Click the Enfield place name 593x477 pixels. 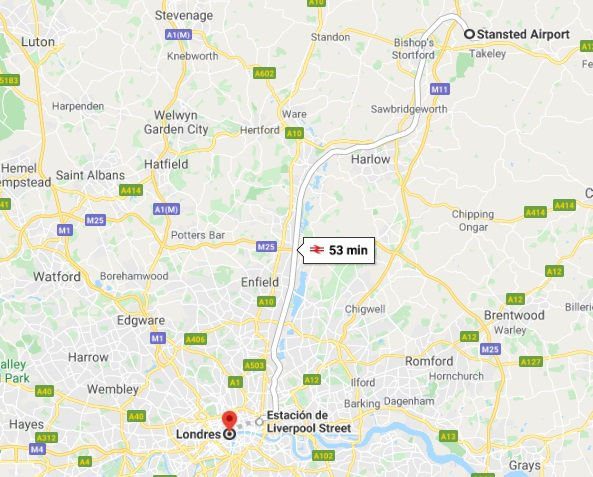tap(260, 282)
